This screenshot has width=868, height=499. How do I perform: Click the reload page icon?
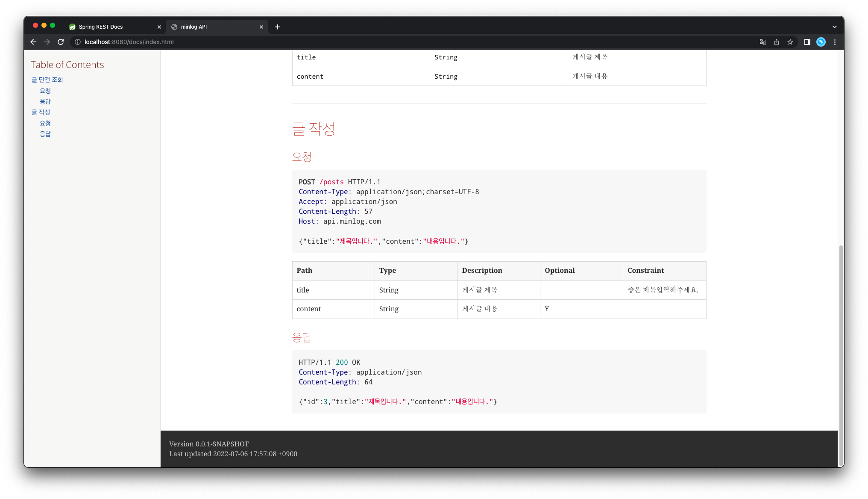61,42
